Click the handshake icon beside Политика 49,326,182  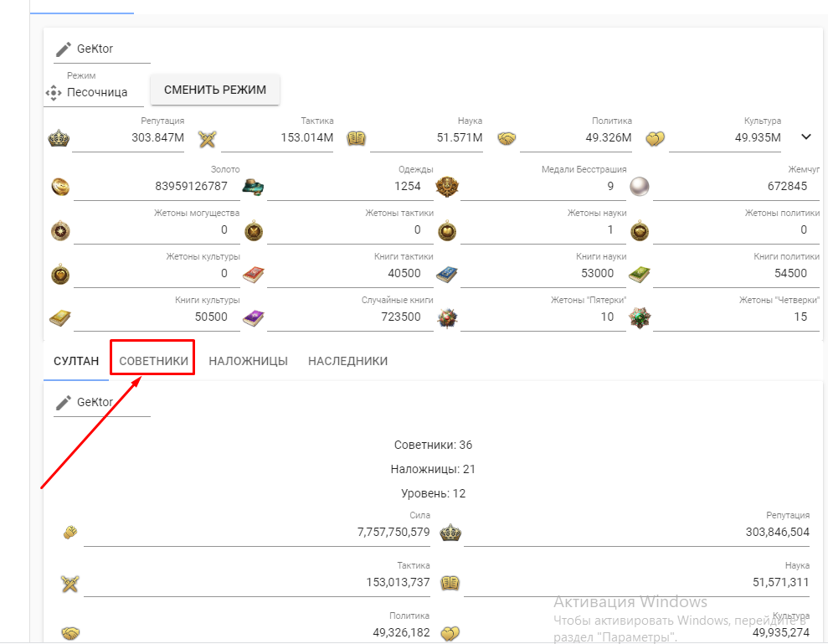(x=70, y=633)
